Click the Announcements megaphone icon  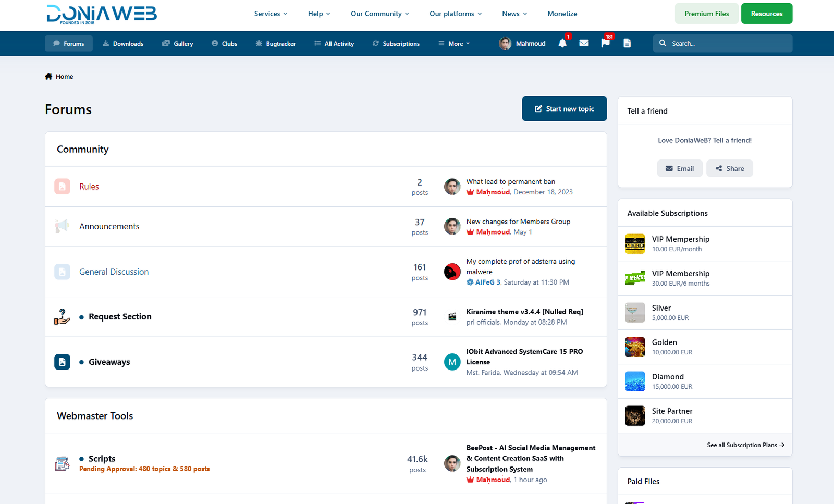pos(62,226)
